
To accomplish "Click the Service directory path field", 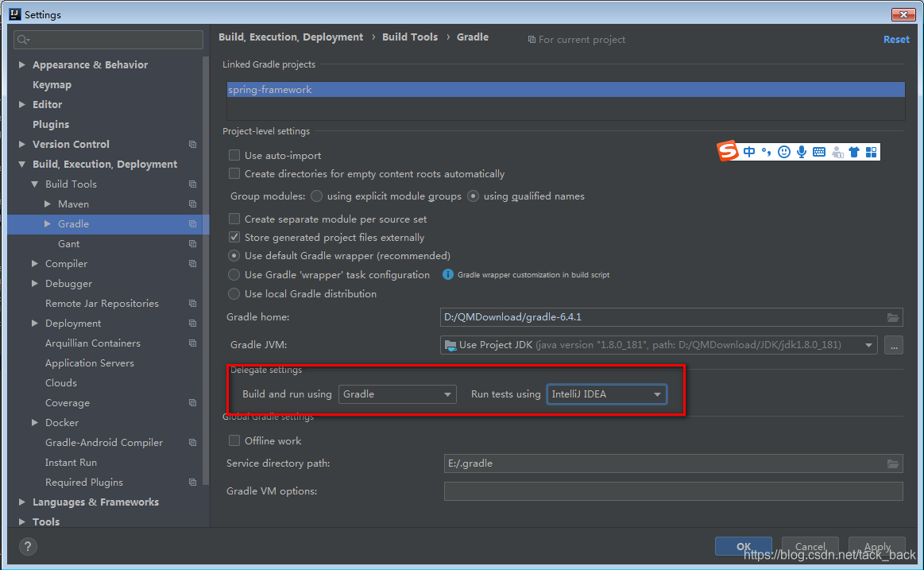I will 674,463.
